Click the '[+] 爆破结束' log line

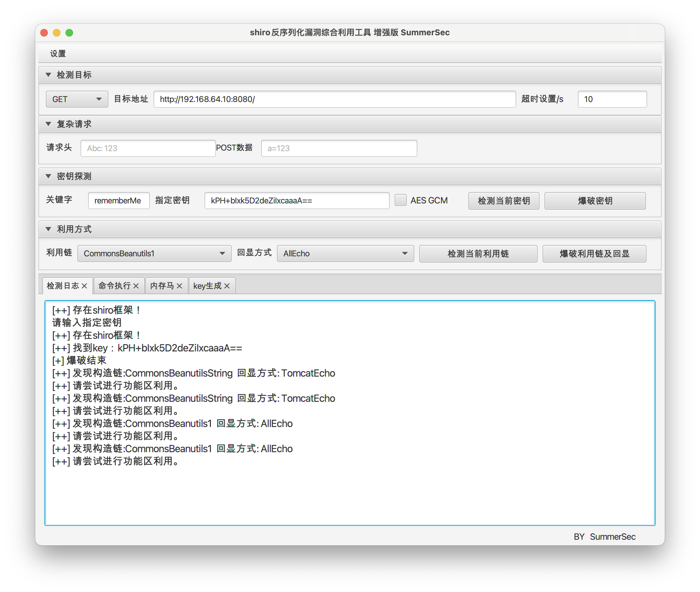[79, 361]
